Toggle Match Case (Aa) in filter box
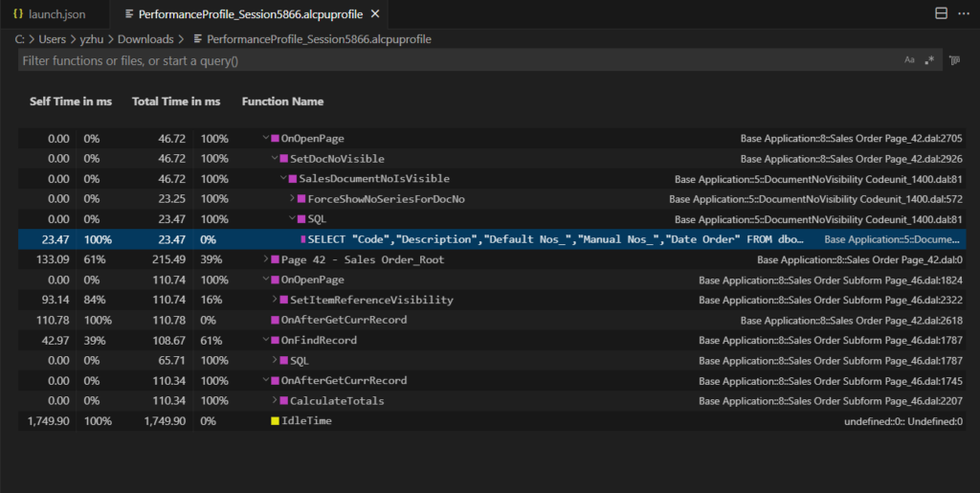980x493 pixels. (x=909, y=60)
